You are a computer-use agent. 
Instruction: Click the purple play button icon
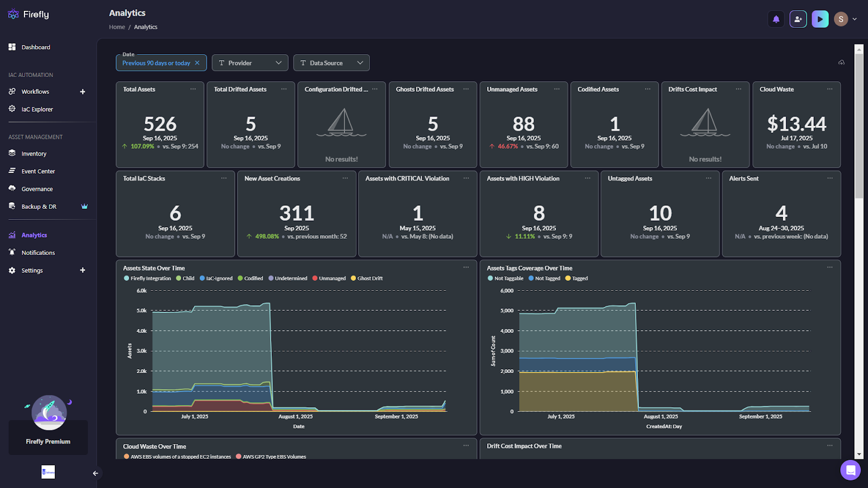click(820, 19)
